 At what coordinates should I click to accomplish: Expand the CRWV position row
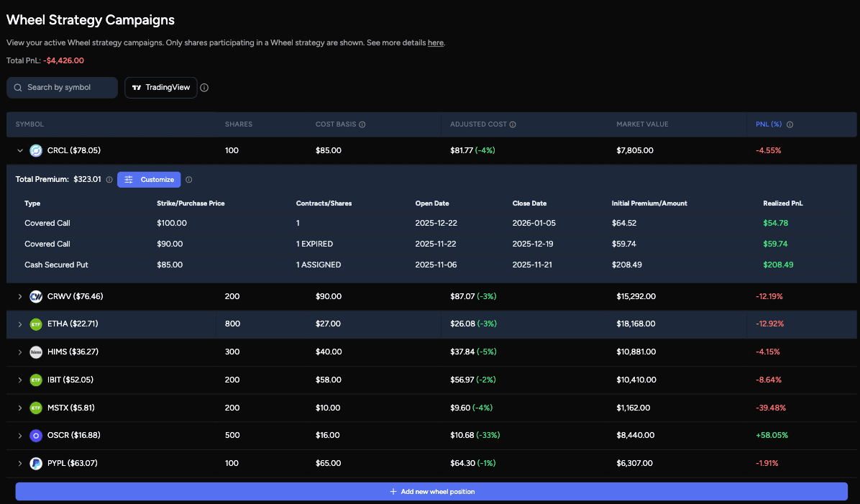point(20,295)
